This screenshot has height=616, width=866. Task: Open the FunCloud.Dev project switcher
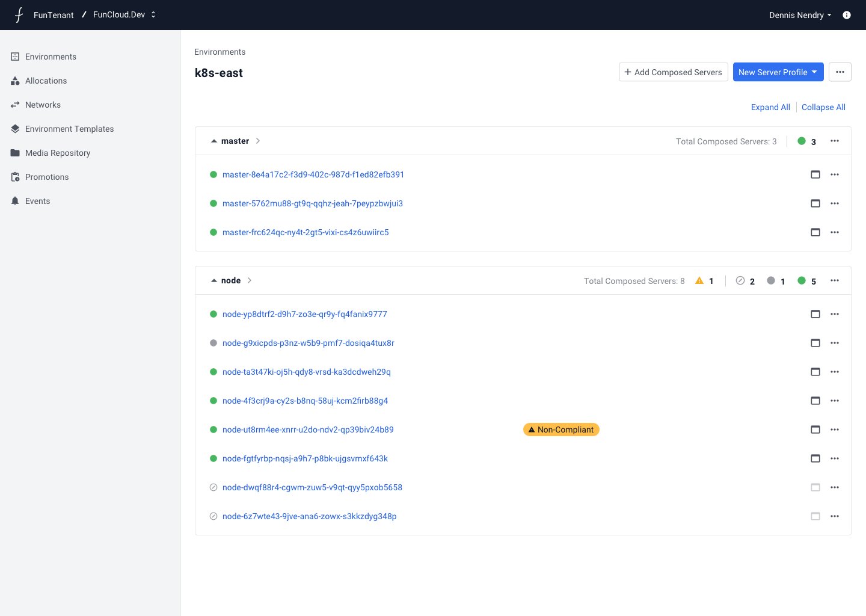click(x=124, y=15)
